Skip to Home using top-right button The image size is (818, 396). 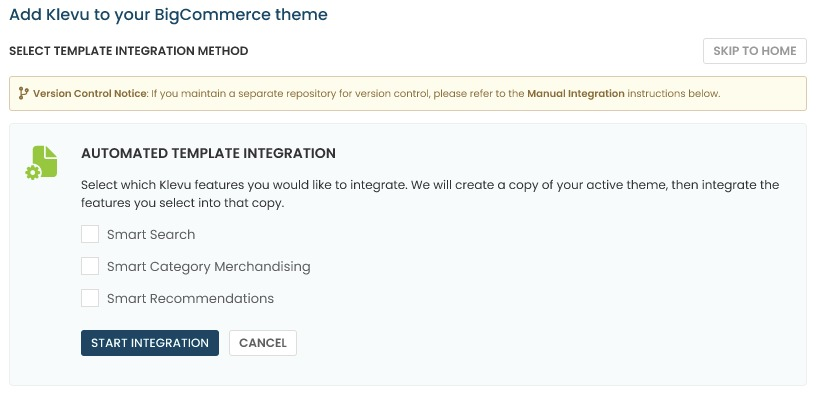(x=755, y=51)
